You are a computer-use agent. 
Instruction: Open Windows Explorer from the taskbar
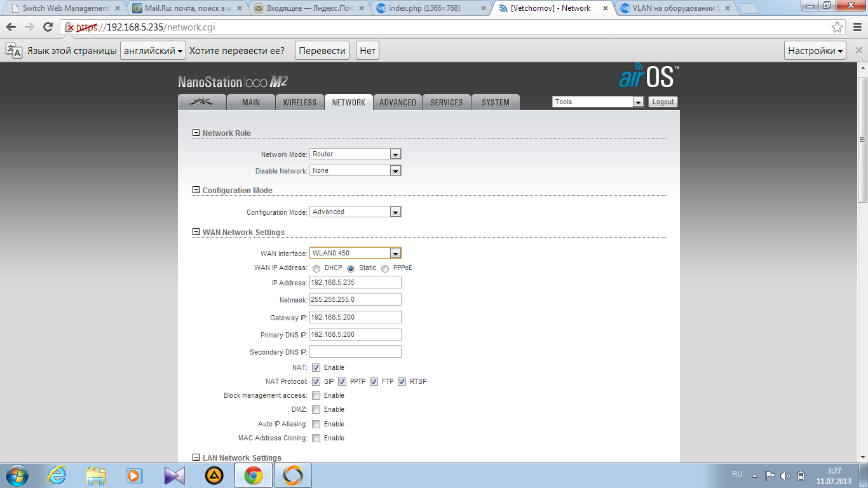tap(96, 475)
